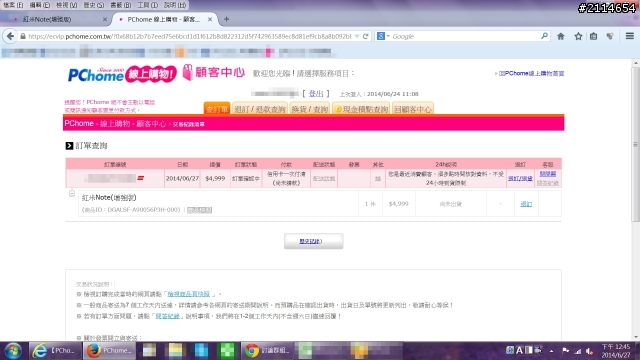Click the 紅米Note(增強版) product name
Viewport: 640px width, 360px height.
[x=109, y=198]
